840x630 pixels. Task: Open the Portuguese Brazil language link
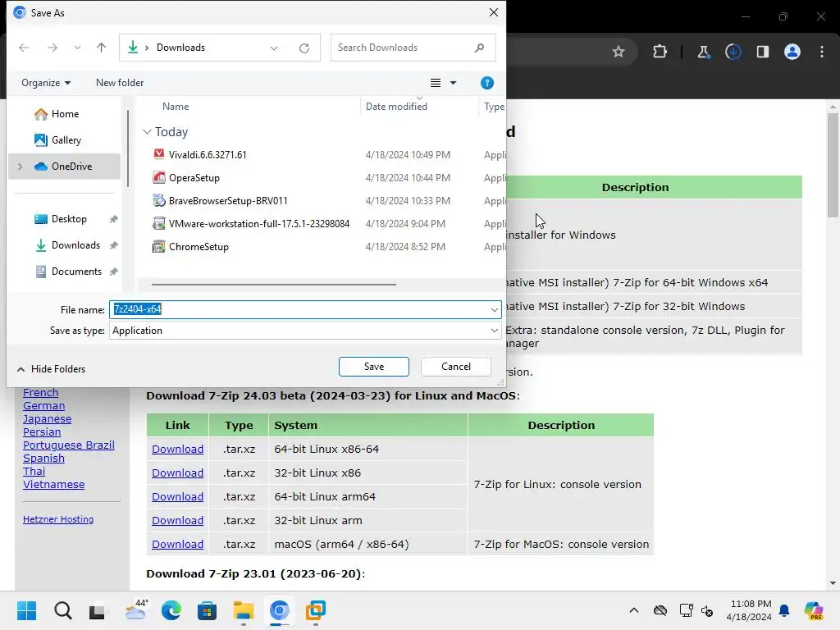(69, 445)
